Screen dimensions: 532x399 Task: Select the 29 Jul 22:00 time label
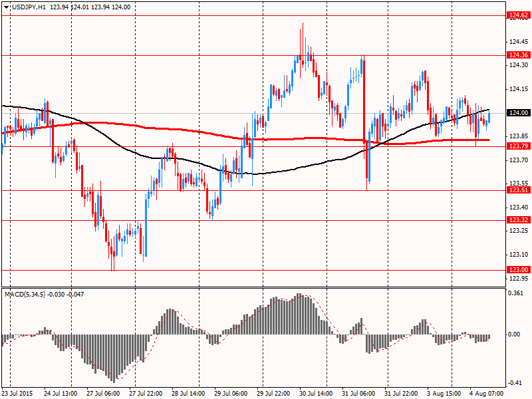273,394
